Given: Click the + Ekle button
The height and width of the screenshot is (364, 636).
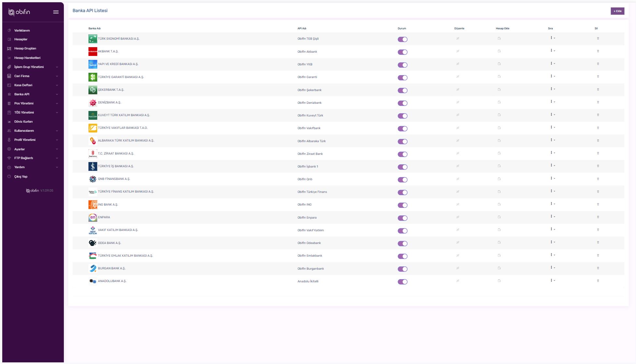Looking at the screenshot, I should [617, 11].
